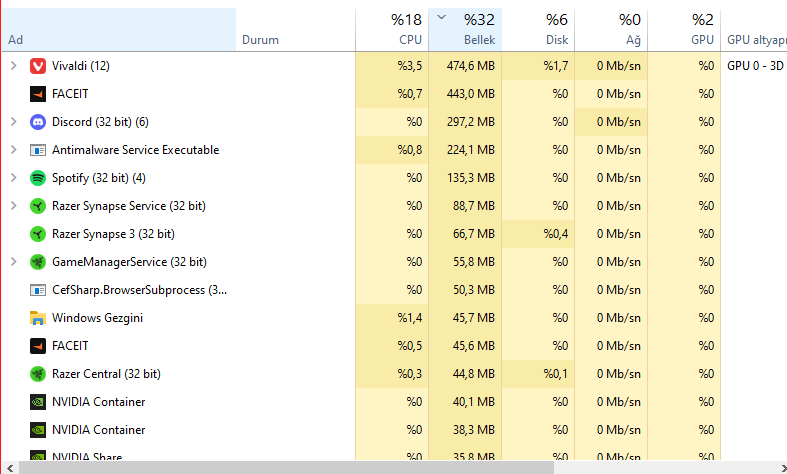Viewport: 787px width, 474px height.
Task: Click the Vivaldi browser icon
Action: click(38, 66)
